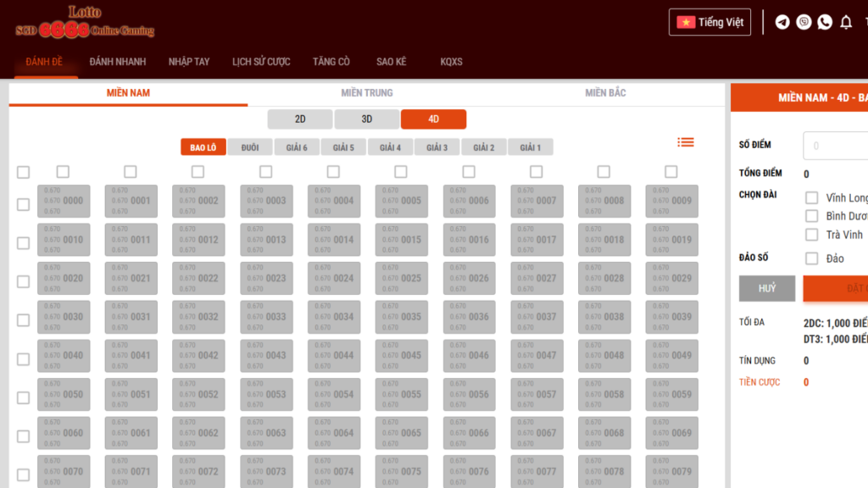Switch language with Tiếng Việt button

[709, 22]
